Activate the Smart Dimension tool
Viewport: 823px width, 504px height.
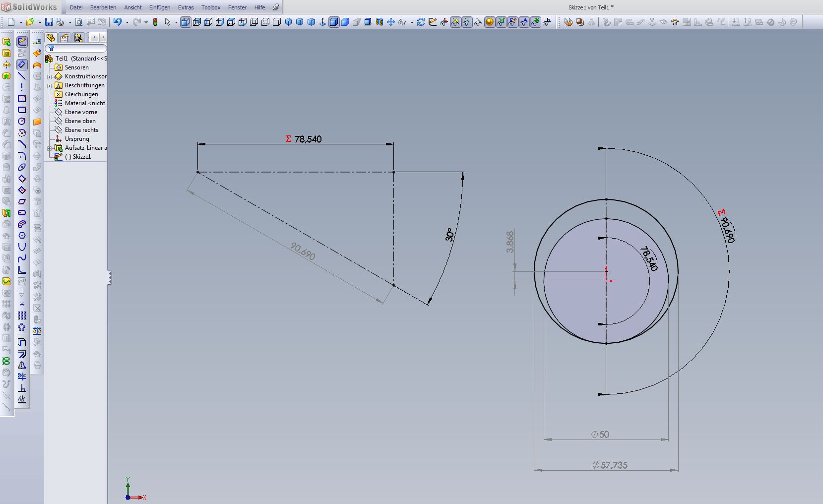[x=22, y=64]
